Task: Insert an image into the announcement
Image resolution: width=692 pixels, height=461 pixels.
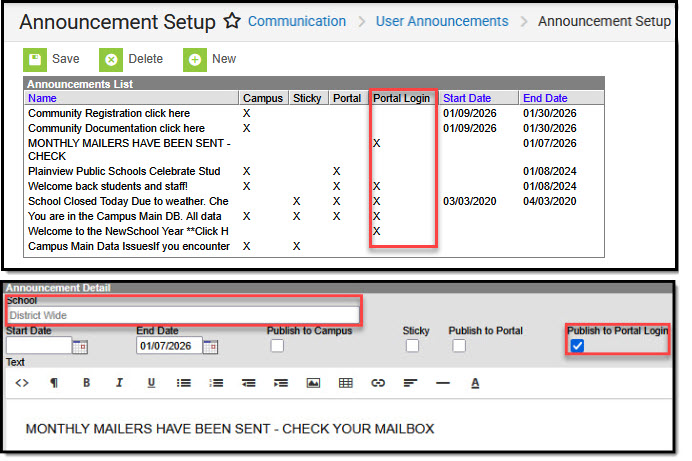Action: click(313, 383)
